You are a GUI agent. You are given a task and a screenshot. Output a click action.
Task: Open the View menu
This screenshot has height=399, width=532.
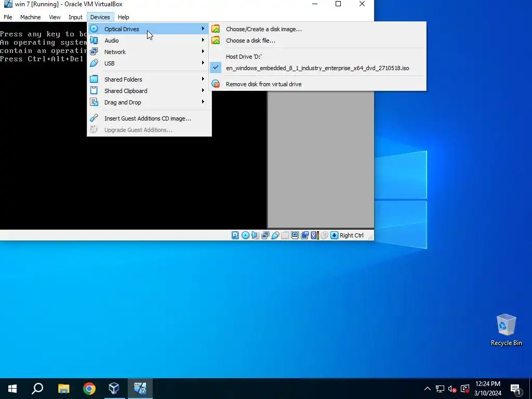click(55, 17)
